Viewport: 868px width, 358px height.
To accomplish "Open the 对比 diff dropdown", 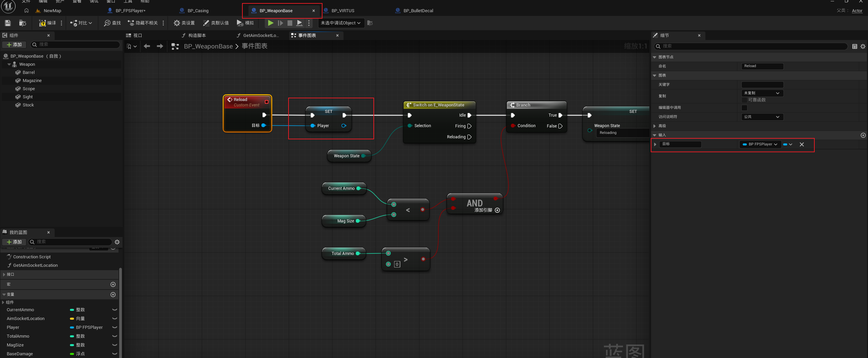I will pyautogui.click(x=81, y=23).
